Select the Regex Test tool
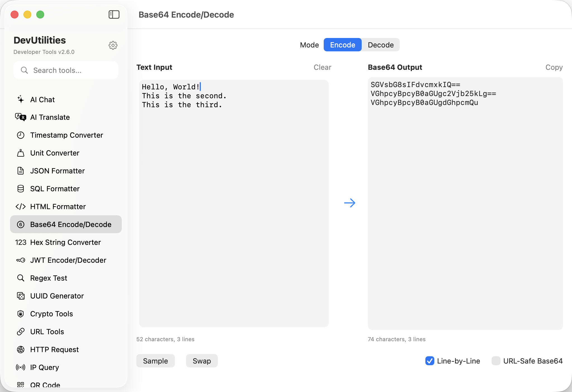The image size is (572, 392). tap(48, 278)
